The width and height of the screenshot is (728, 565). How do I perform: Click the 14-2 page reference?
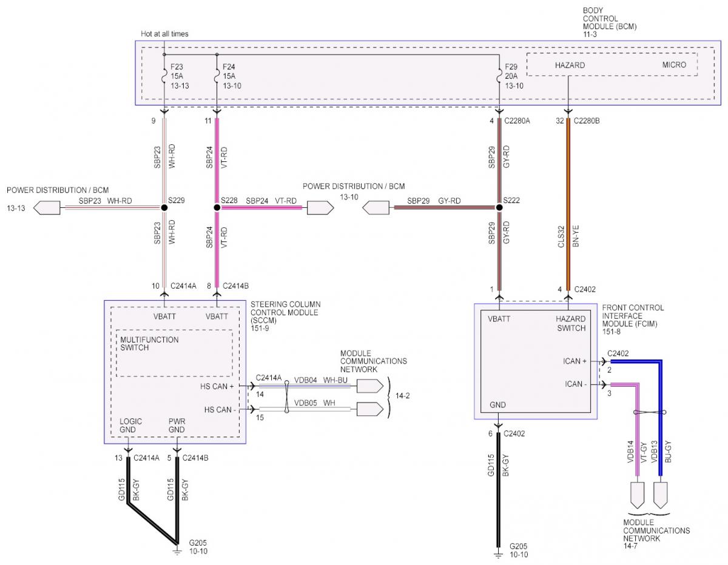point(404,397)
